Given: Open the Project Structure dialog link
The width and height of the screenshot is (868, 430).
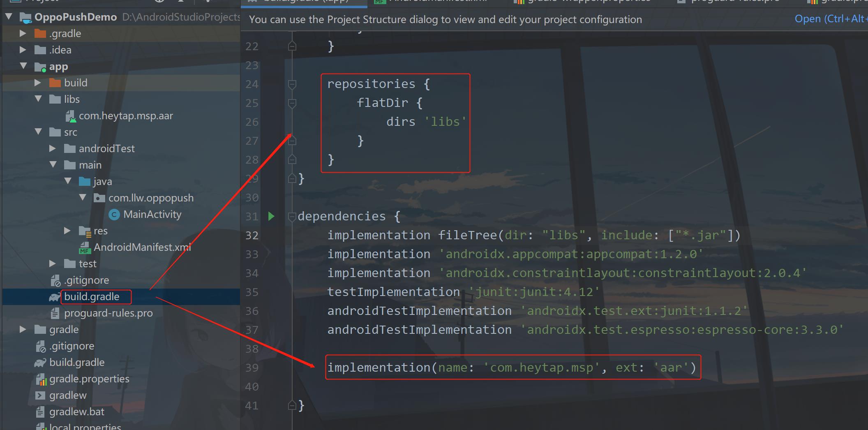Looking at the screenshot, I should pos(831,19).
